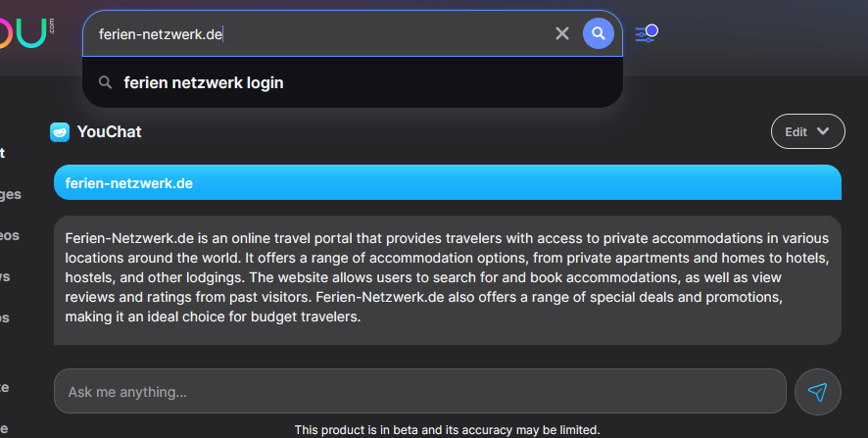This screenshot has width=868, height=438.
Task: Select the Maps tab in the sidebar
Action: coord(6,317)
